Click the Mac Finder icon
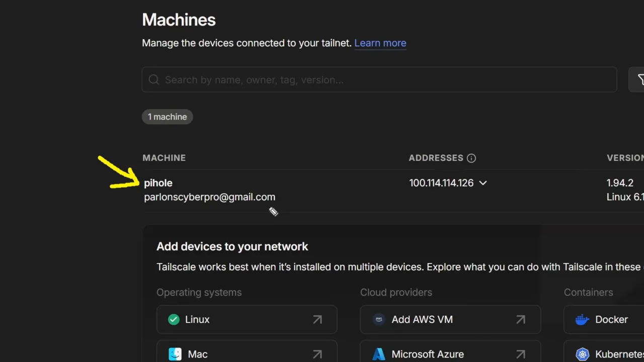This screenshot has height=362, width=644. 175,353
